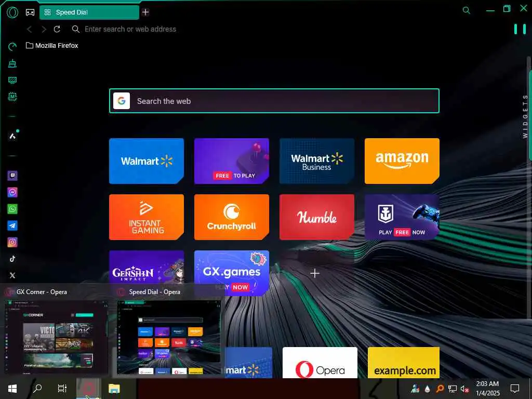The height and width of the screenshot is (399, 532).
Task: Open GX Cleaner sidebar icon
Action: [12, 63]
